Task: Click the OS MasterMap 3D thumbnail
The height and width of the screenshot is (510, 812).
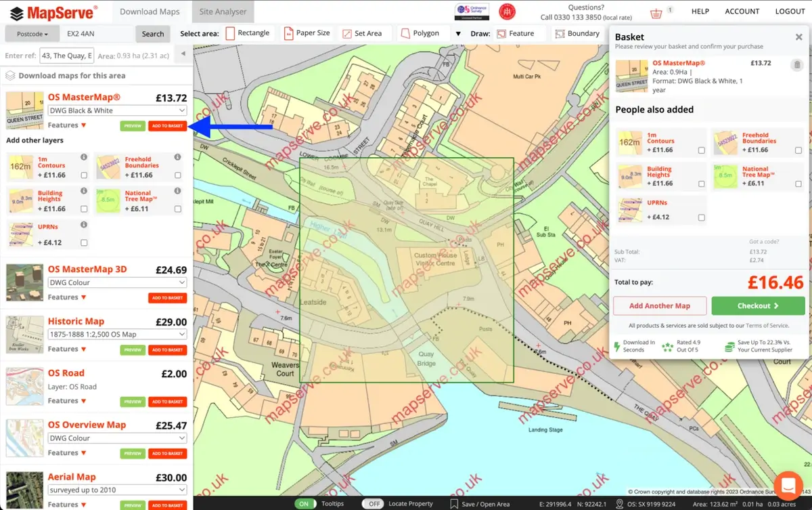Action: pos(24,282)
